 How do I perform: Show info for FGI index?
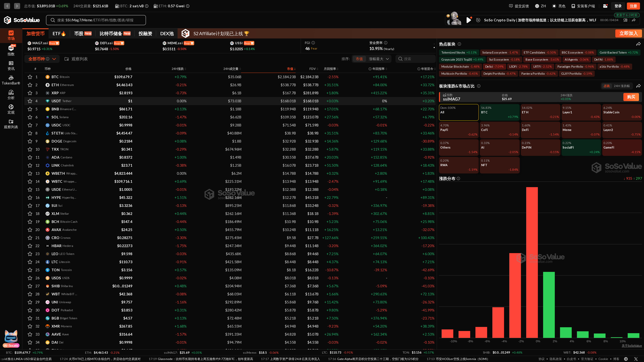click(313, 43)
